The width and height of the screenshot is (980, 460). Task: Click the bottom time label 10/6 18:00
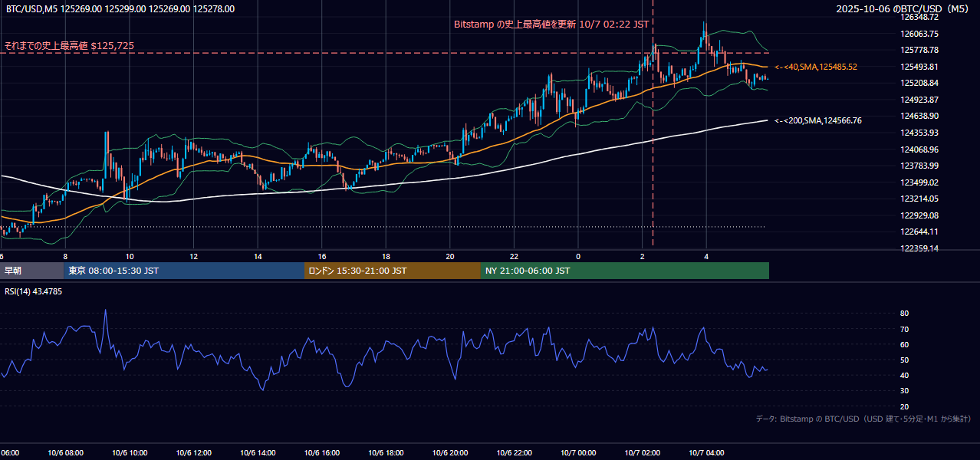coord(386,452)
